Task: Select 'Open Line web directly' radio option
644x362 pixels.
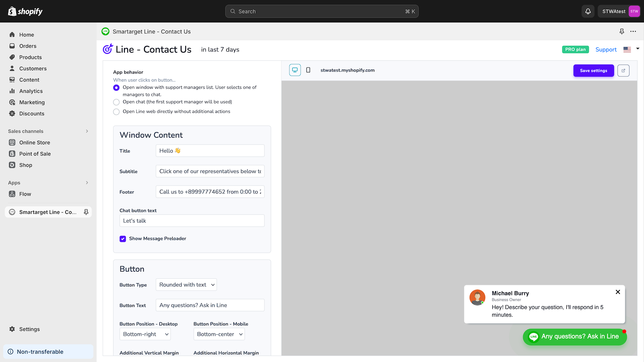Action: tap(116, 112)
